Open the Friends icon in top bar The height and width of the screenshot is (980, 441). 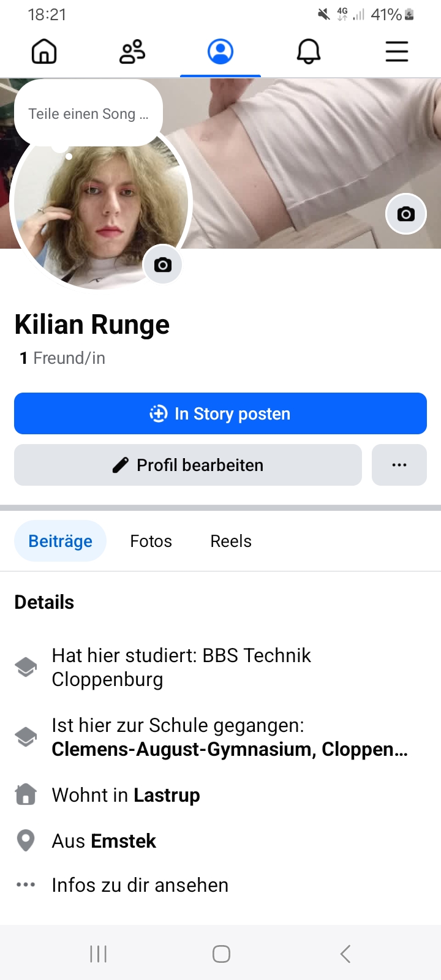(x=132, y=52)
